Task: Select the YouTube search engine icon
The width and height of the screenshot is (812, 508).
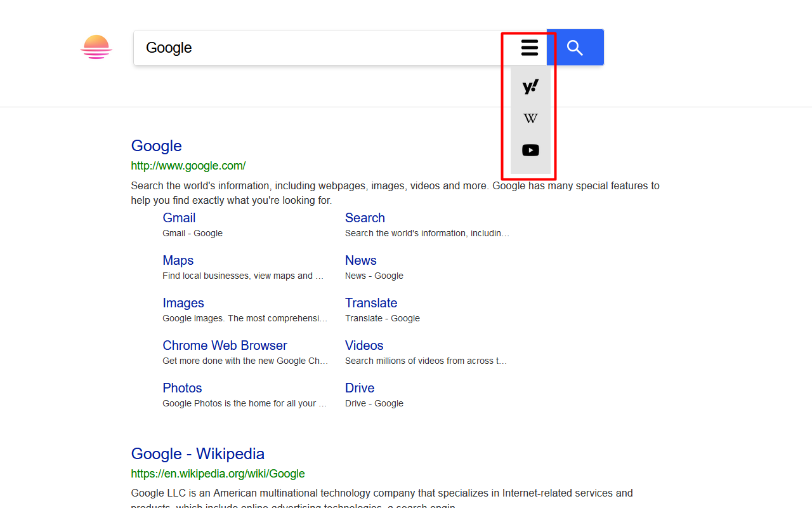Action: 530,150
